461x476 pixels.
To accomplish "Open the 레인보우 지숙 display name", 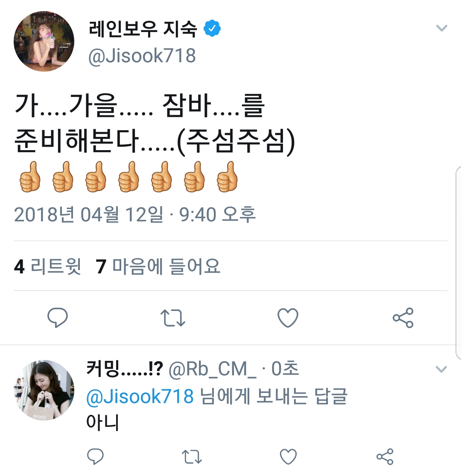I will (x=143, y=29).
